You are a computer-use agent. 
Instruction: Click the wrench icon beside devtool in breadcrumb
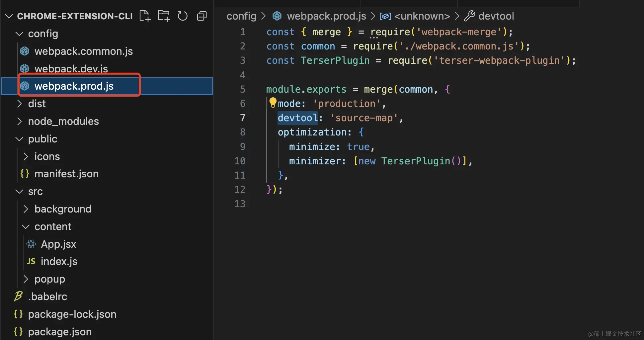click(469, 16)
